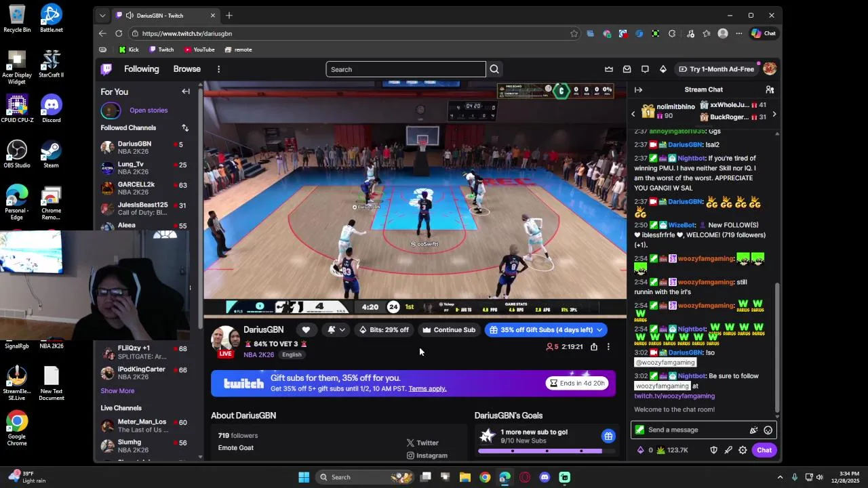Click the shield mod icon below chat
Image resolution: width=868 pixels, height=488 pixels.
point(713,450)
